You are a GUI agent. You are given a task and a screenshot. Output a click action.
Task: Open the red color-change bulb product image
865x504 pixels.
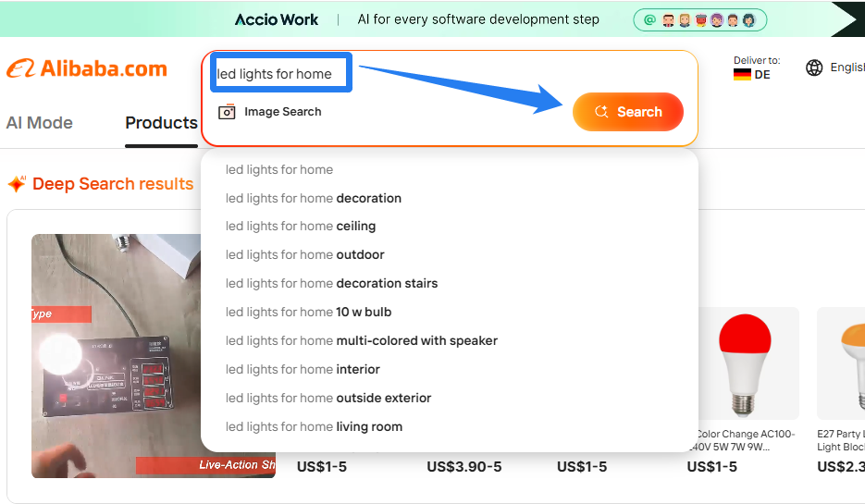click(745, 364)
